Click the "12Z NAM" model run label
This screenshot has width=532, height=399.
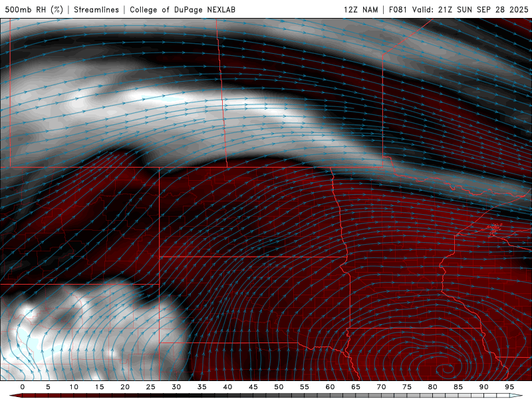click(361, 9)
